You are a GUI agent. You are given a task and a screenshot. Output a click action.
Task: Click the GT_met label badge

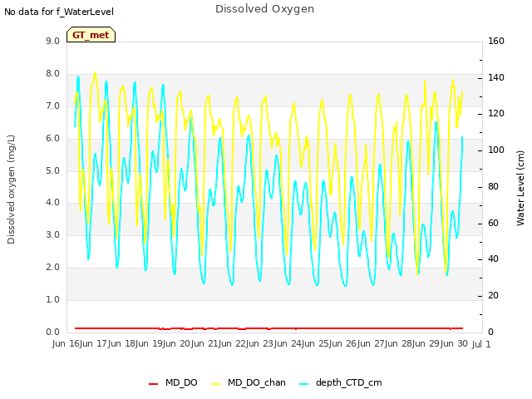click(x=91, y=35)
